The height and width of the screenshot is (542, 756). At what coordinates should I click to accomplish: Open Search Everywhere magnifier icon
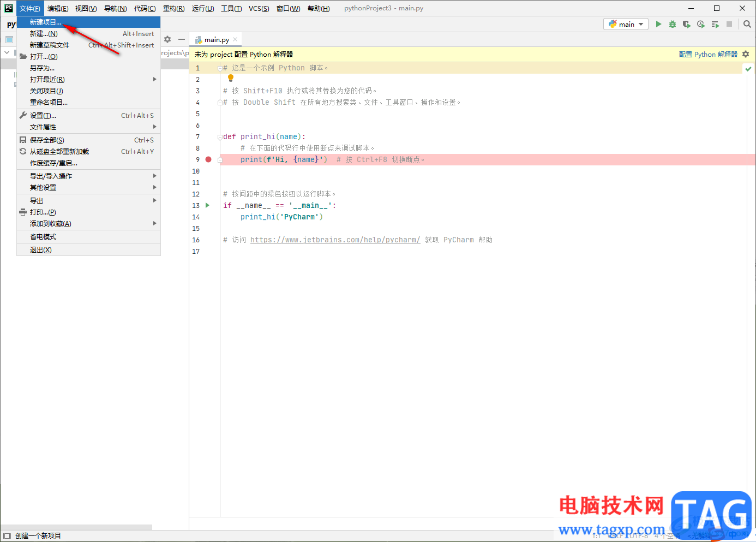pos(747,24)
